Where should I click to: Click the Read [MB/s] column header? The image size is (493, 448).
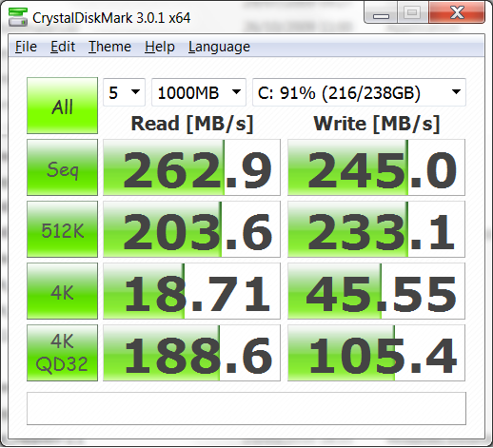click(192, 124)
